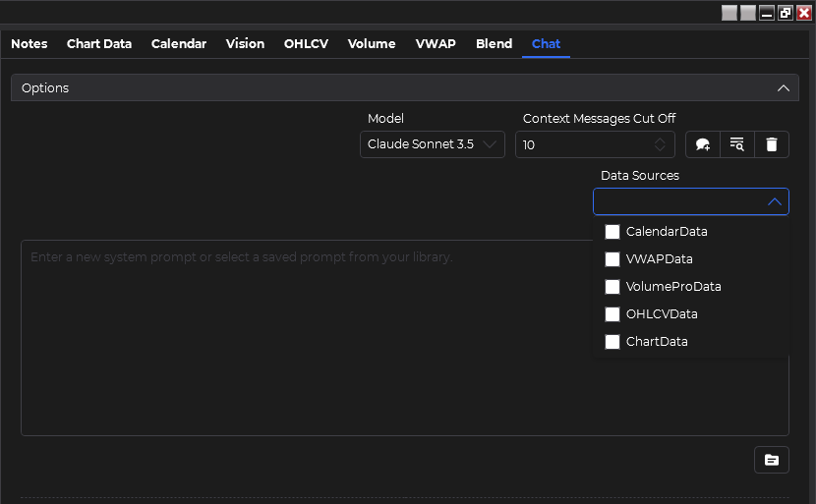Enable the VWAPData data source
This screenshot has height=504, width=816.
click(612, 259)
